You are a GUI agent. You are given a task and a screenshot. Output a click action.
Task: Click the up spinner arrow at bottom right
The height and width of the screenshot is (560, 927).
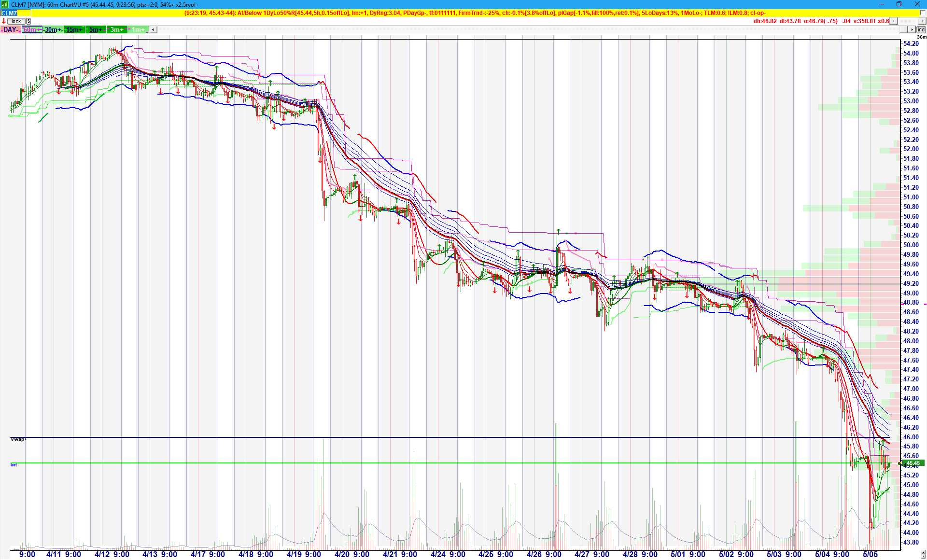point(923,551)
